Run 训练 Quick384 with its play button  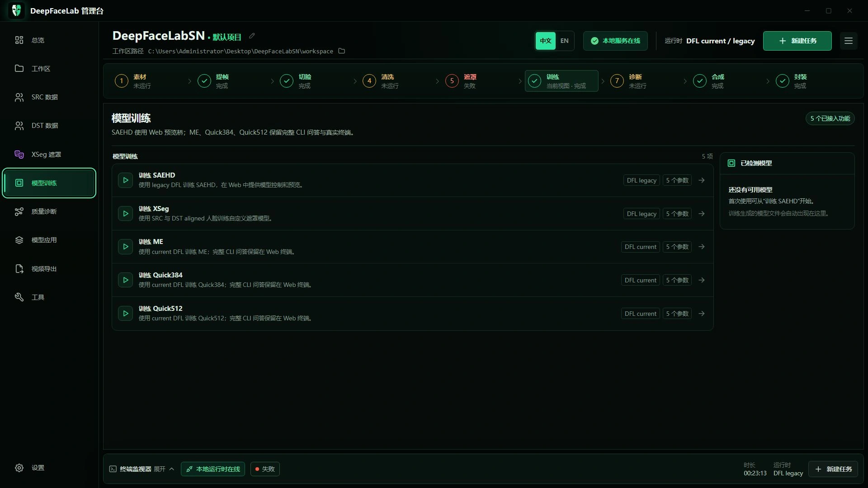point(125,280)
